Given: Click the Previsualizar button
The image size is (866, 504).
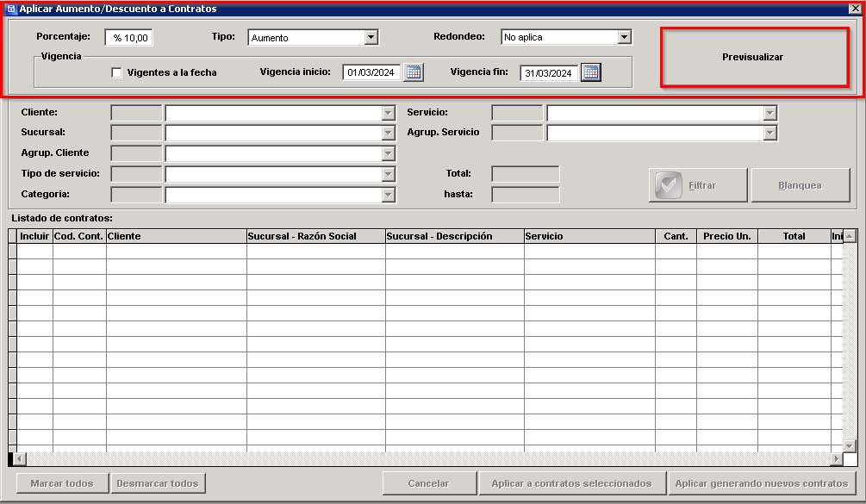Looking at the screenshot, I should [x=754, y=58].
